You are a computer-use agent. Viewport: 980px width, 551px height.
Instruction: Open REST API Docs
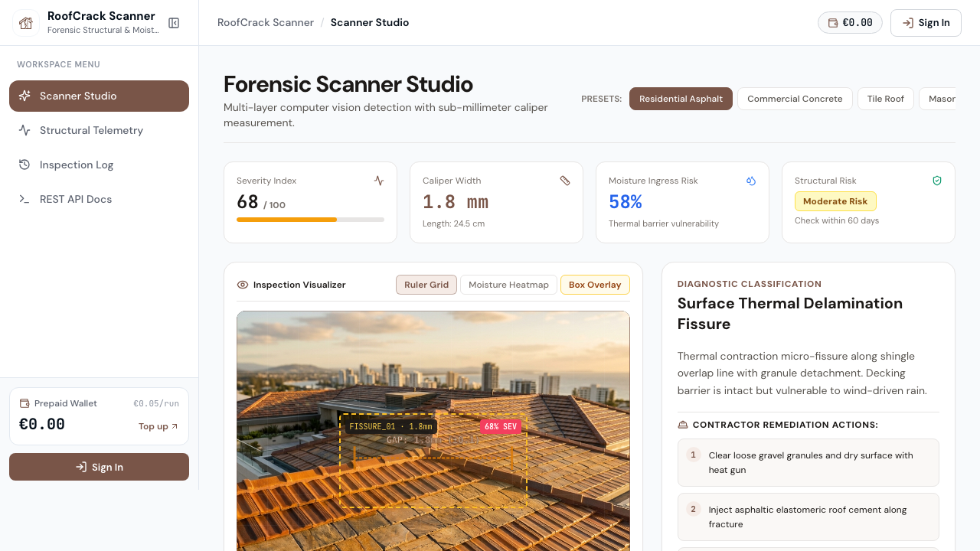[x=99, y=199]
